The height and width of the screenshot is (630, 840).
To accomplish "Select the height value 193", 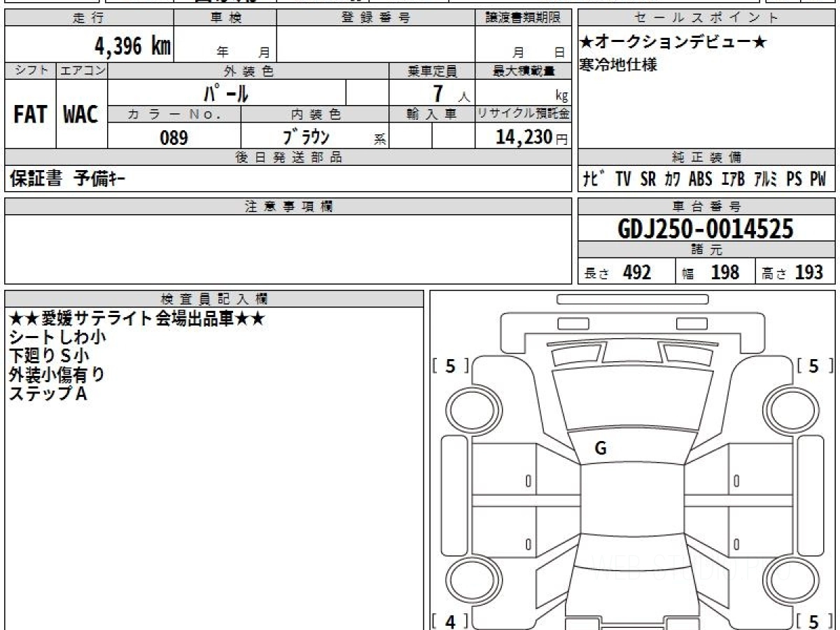I will tap(809, 272).
